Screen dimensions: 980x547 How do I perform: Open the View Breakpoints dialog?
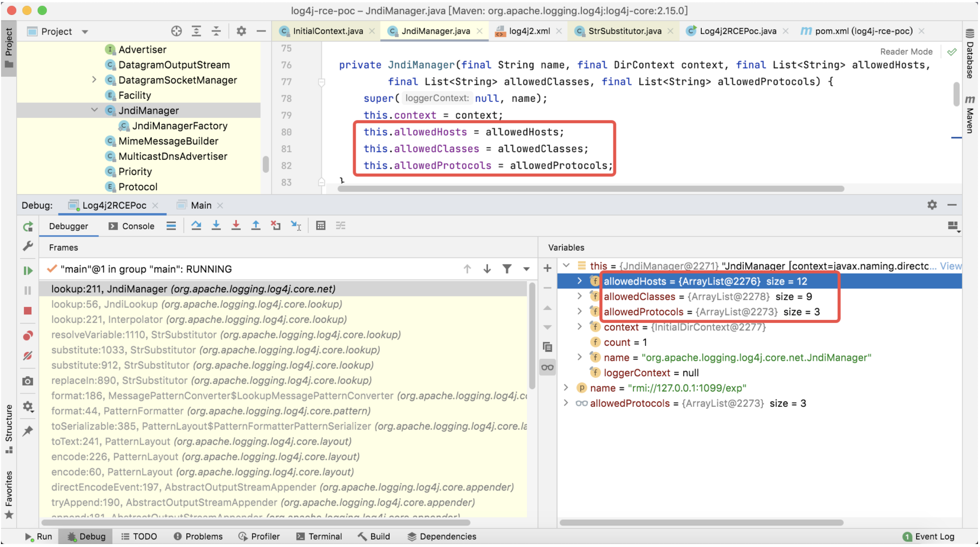[x=28, y=335]
